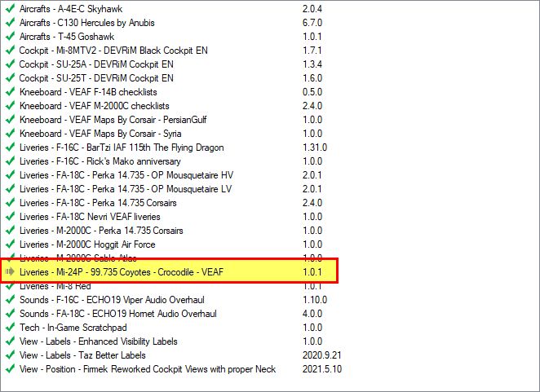Click the checkmark of FA-18C Nevri VEAF liveries
Screen dimensions: 540x392
click(10, 216)
